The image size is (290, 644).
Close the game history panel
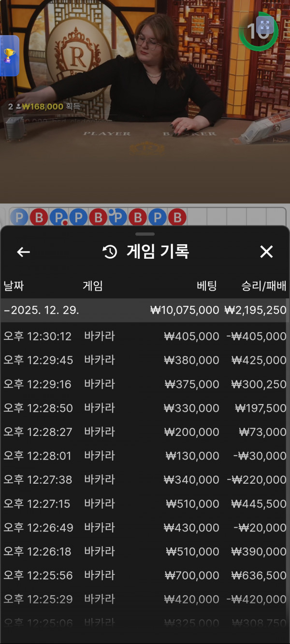[266, 252]
